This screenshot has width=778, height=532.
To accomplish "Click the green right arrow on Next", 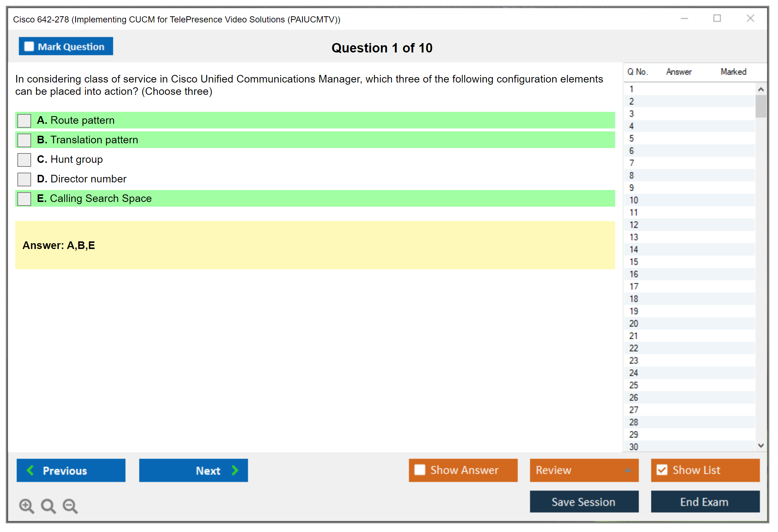I will [235, 470].
